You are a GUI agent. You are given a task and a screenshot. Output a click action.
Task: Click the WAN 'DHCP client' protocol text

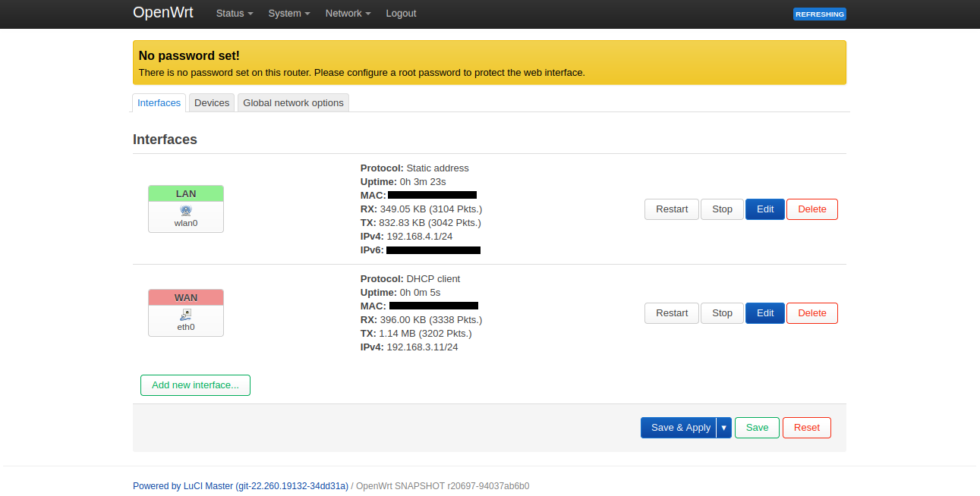point(433,279)
